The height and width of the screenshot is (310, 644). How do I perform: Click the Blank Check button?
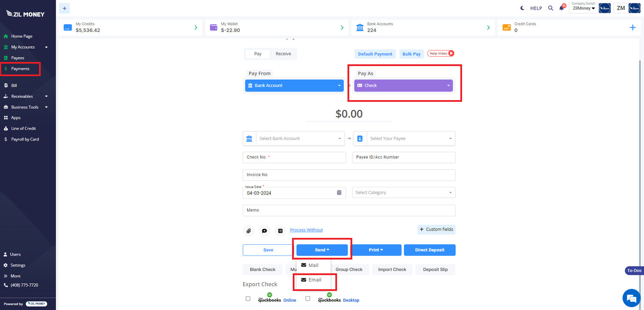pos(263,270)
